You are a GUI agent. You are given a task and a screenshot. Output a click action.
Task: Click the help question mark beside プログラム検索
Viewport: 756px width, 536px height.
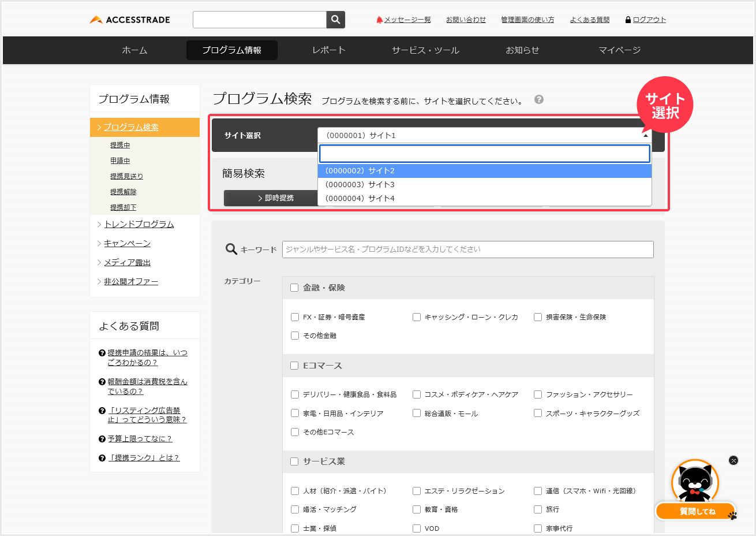tap(539, 99)
